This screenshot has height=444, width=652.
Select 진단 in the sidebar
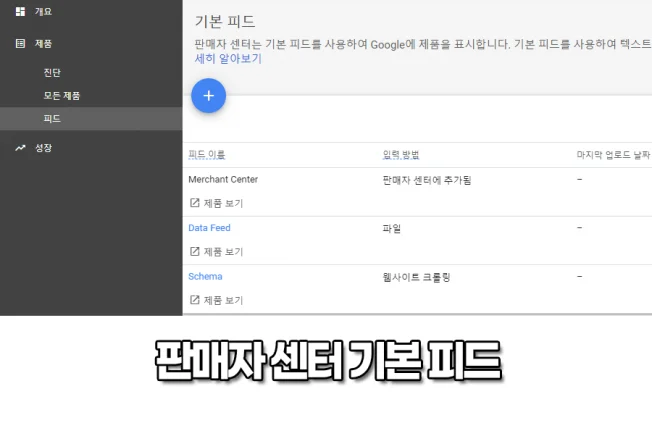tap(52, 72)
